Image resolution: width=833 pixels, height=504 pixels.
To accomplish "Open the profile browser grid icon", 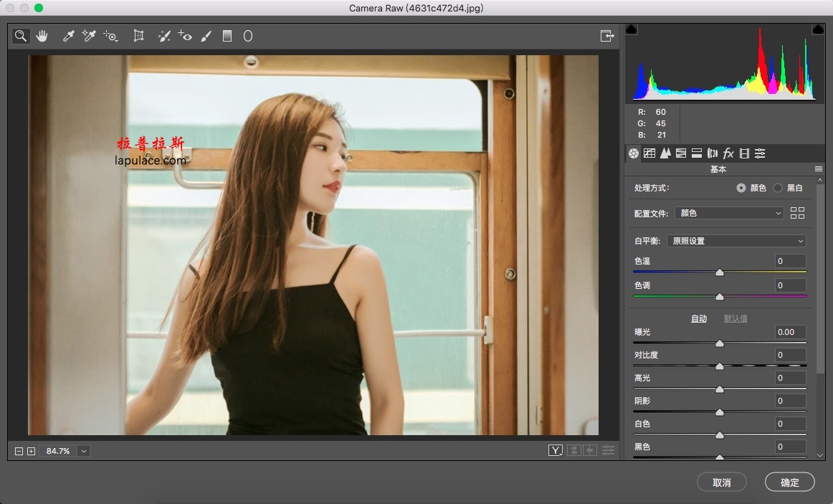I will (x=797, y=213).
